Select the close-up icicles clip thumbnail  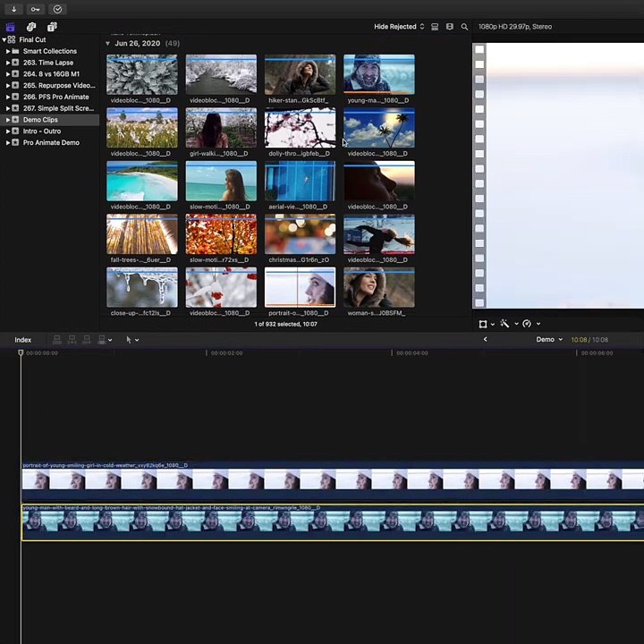click(142, 287)
